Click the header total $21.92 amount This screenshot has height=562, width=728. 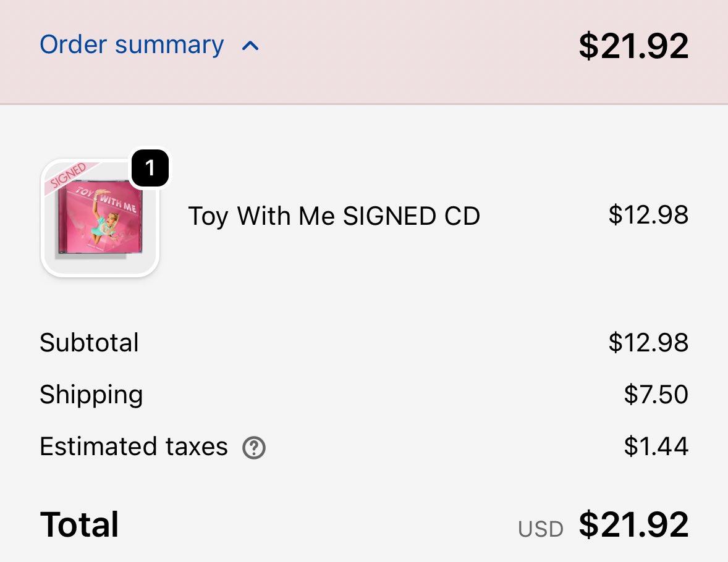tap(633, 46)
